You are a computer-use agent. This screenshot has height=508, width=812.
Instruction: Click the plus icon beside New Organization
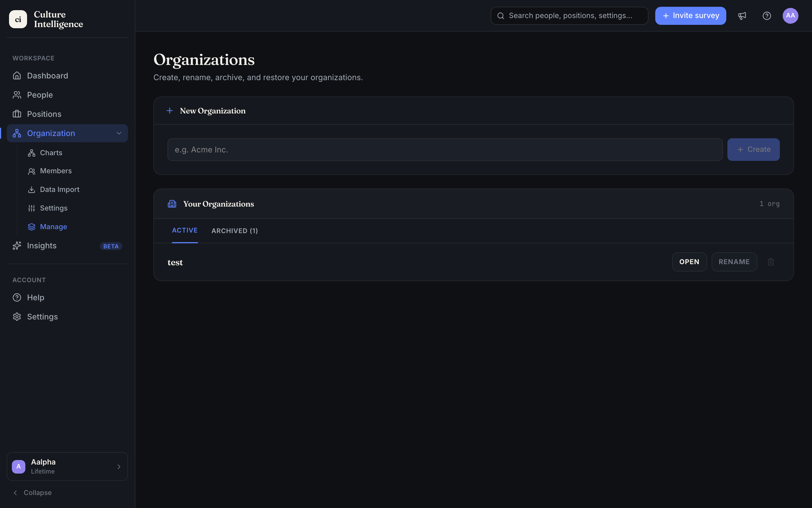170,111
